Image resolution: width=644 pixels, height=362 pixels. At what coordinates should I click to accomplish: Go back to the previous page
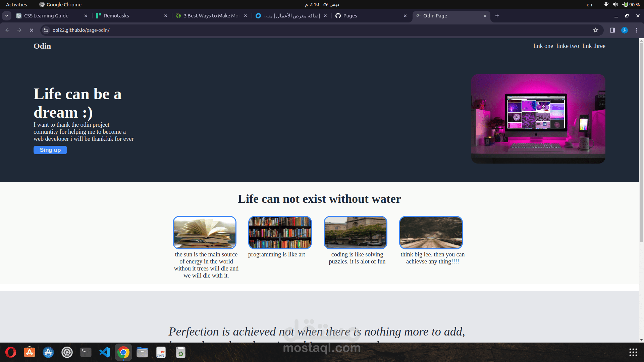tap(7, 30)
